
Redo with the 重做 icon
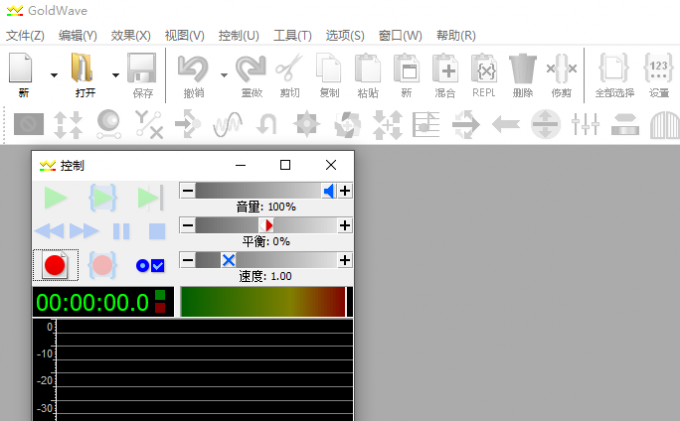pyautogui.click(x=251, y=75)
